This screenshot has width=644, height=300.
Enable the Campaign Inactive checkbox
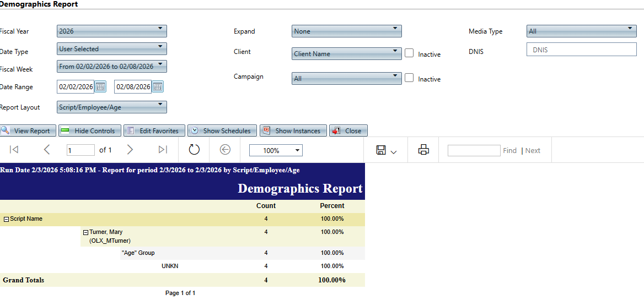click(409, 78)
